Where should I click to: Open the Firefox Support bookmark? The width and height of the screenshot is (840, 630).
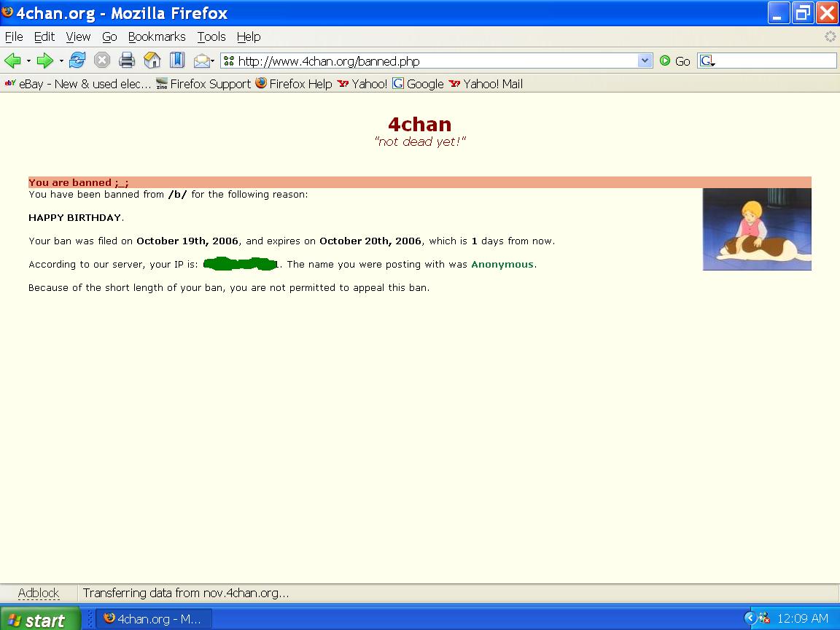(x=203, y=84)
